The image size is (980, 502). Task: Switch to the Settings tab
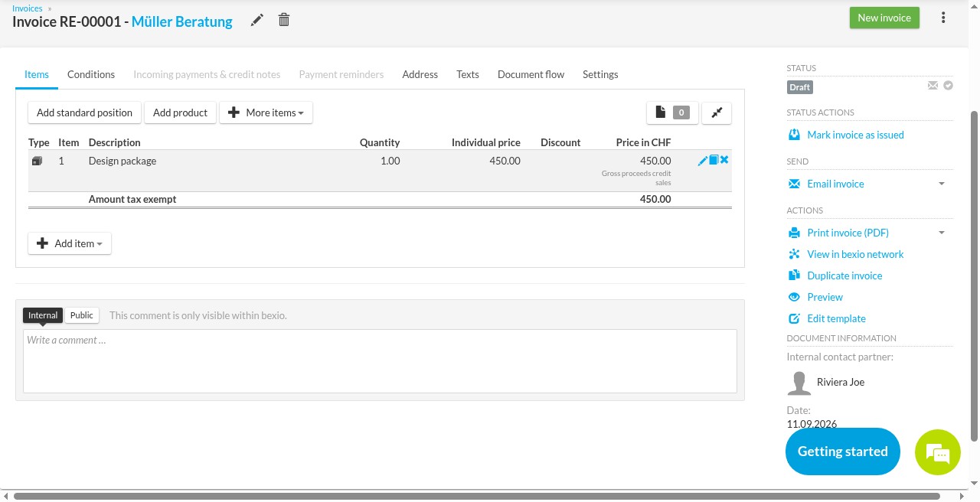pos(600,74)
